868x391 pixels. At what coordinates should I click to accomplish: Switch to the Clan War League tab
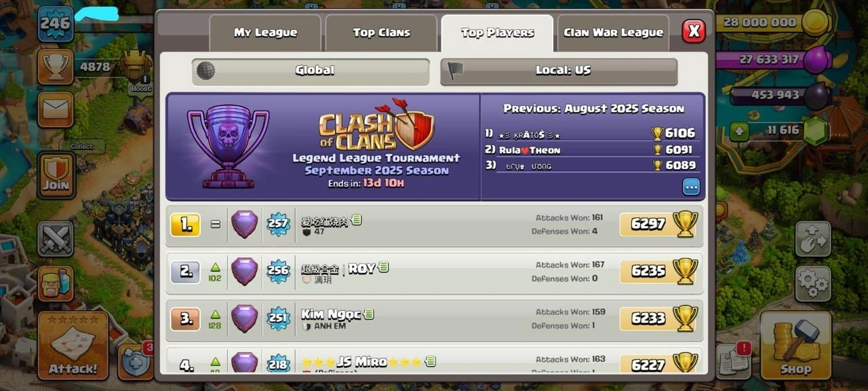point(613,33)
